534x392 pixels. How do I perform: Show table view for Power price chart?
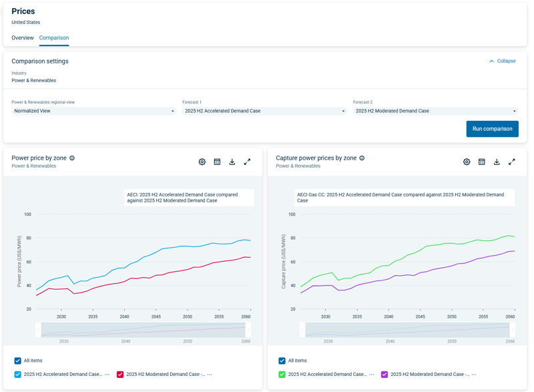pyautogui.click(x=217, y=162)
